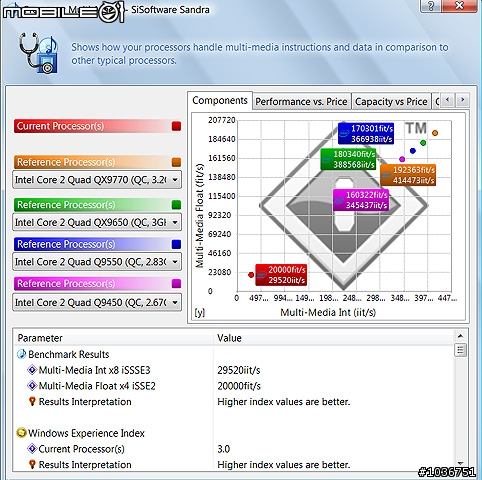Screen dimensions: 482x480
Task: Select the Multi-Media Int x8 iSSSE3 row
Action: tap(233, 370)
